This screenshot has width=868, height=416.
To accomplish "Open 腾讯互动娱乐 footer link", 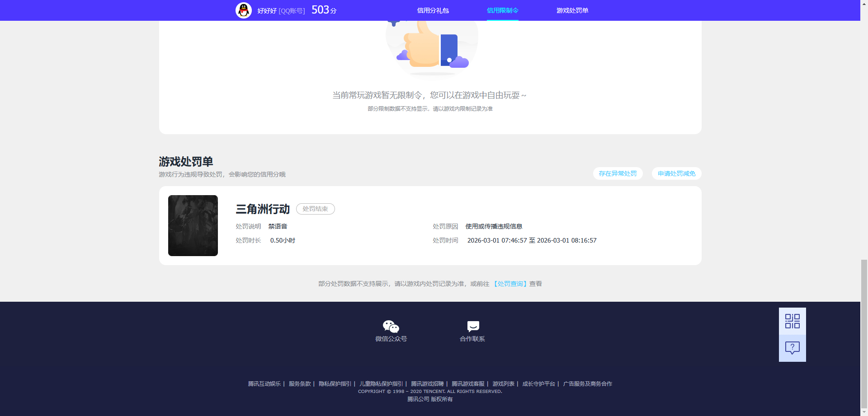I will point(264,384).
